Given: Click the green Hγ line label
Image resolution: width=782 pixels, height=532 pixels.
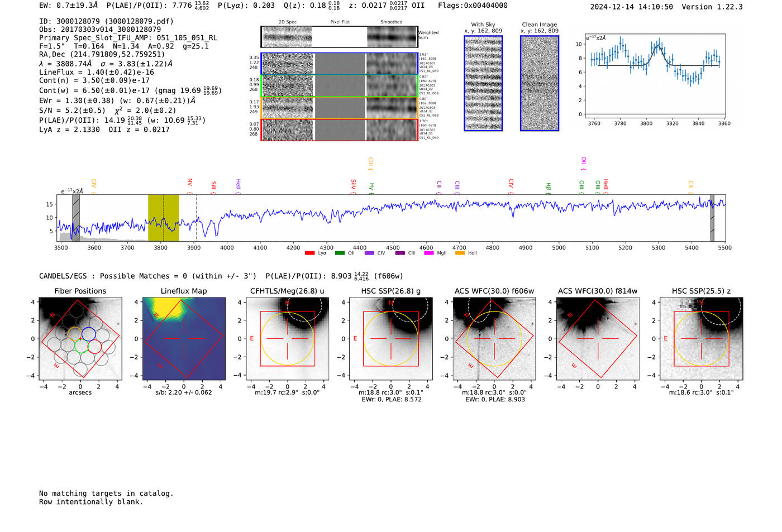Looking at the screenshot, I should 371,188.
